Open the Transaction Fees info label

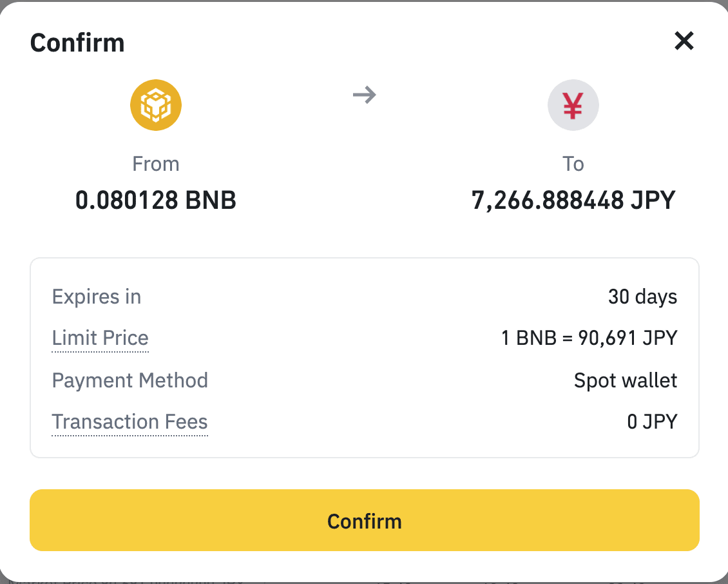click(x=129, y=422)
